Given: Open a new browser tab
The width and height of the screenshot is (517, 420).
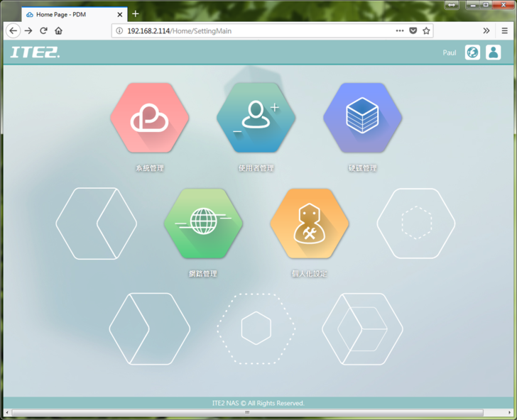Looking at the screenshot, I should 135,14.
